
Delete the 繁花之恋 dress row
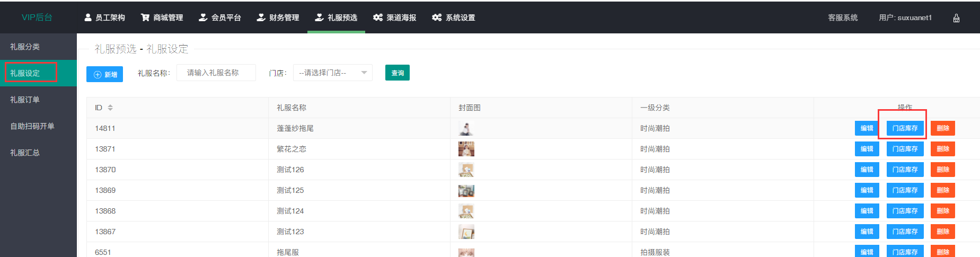pyautogui.click(x=942, y=149)
